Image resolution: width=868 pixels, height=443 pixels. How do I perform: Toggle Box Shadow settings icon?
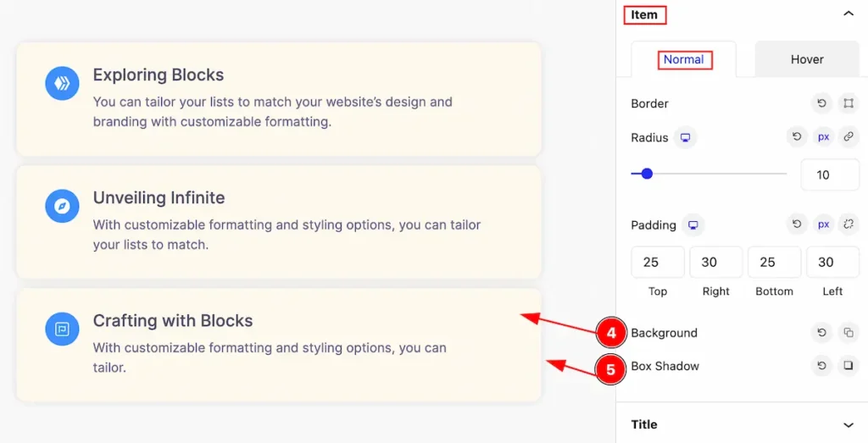tap(848, 366)
